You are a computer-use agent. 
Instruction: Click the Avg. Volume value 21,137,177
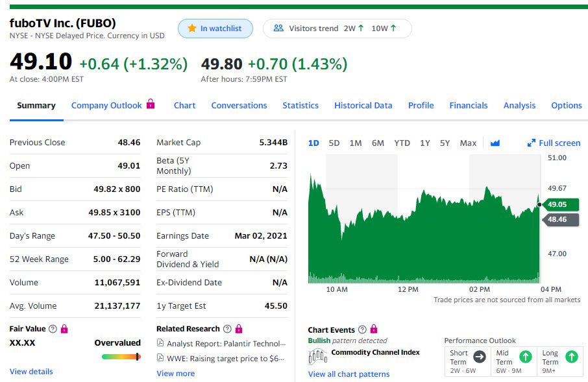coord(117,306)
